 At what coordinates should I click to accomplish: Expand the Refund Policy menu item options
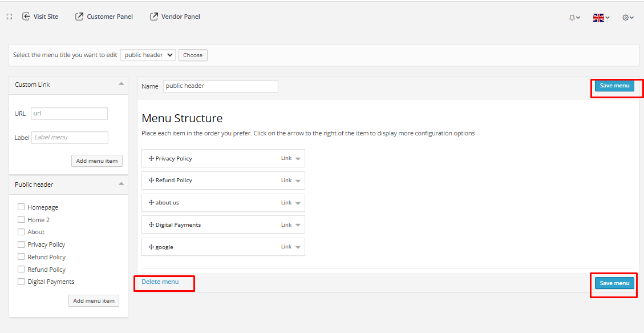tap(298, 181)
